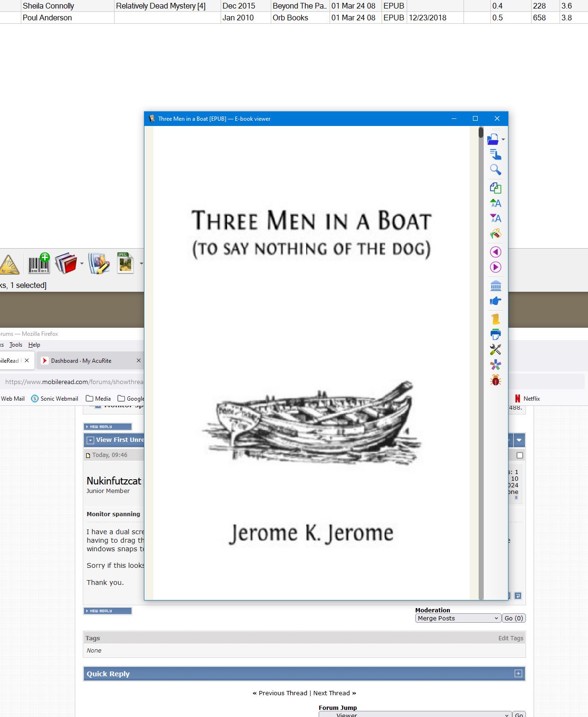Tick the post selection checkbox

coord(520,455)
